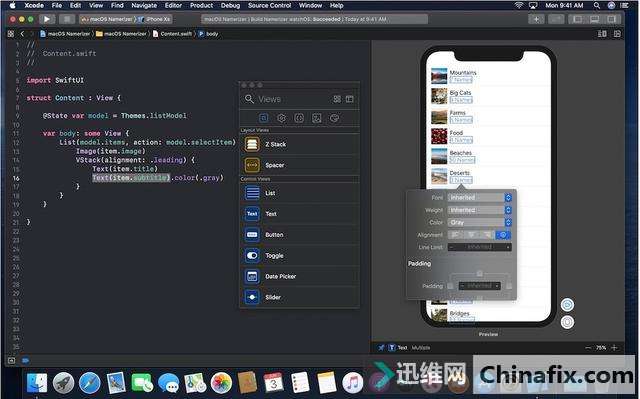Select the Button view item
This screenshot has height=399, width=640.
[300, 235]
